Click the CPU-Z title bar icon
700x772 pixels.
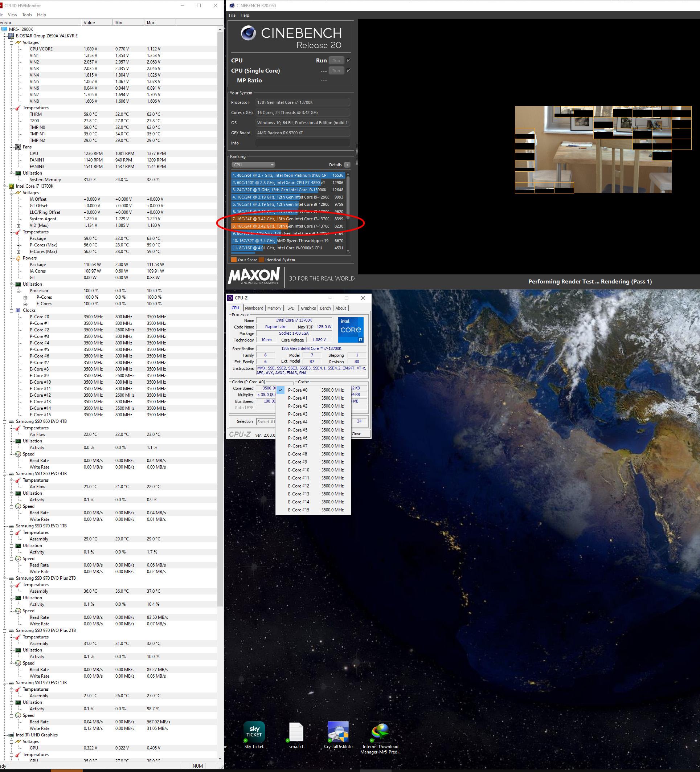point(230,298)
